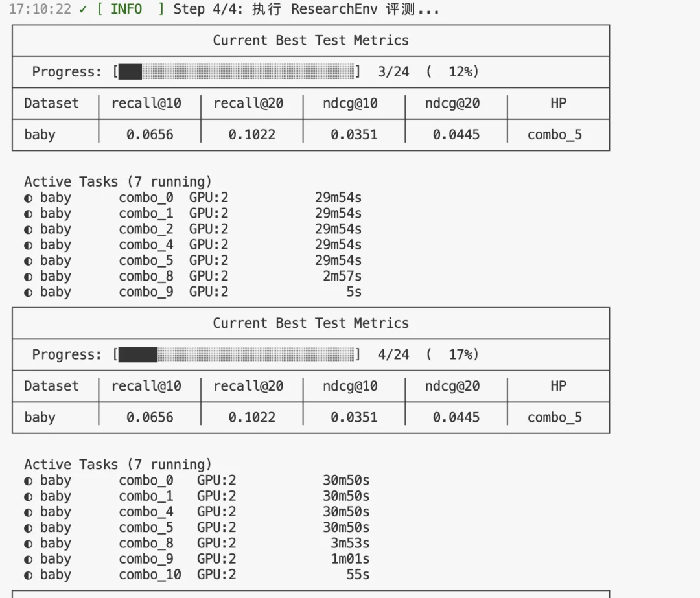The height and width of the screenshot is (598, 700).
Task: Click the 17:10:22 timestamp
Action: coord(40,10)
